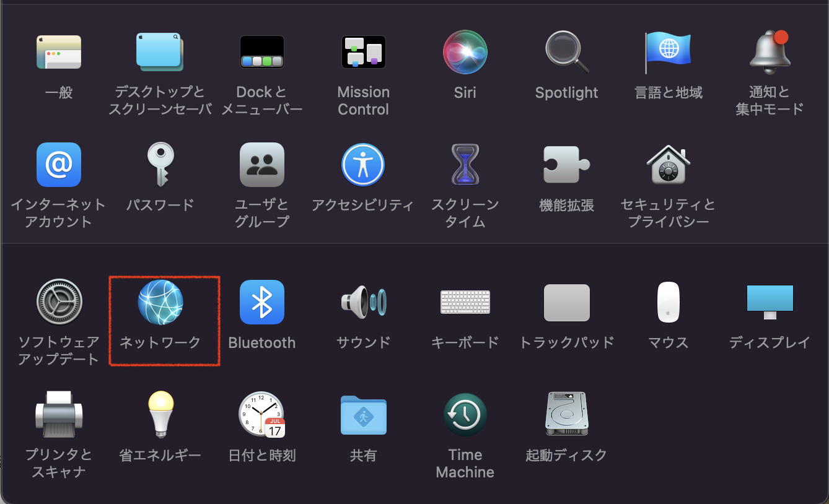
Task: Click the マウス text label
Action: pos(669,342)
